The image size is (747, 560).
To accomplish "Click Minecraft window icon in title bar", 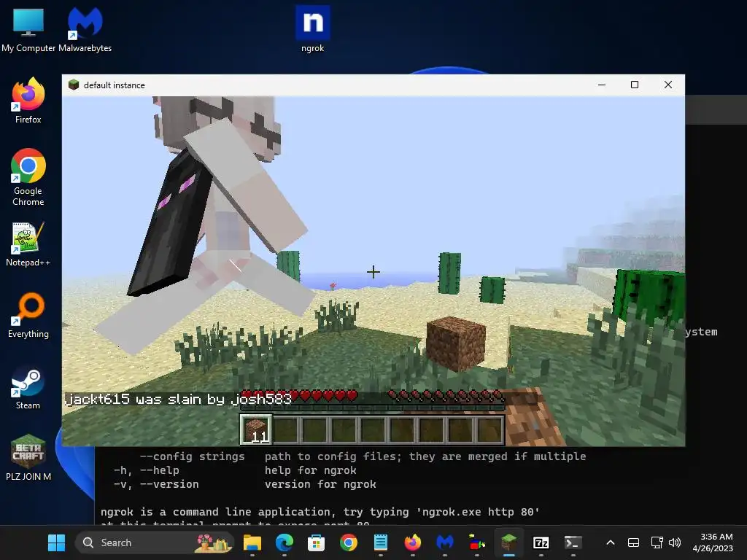I will coord(74,85).
